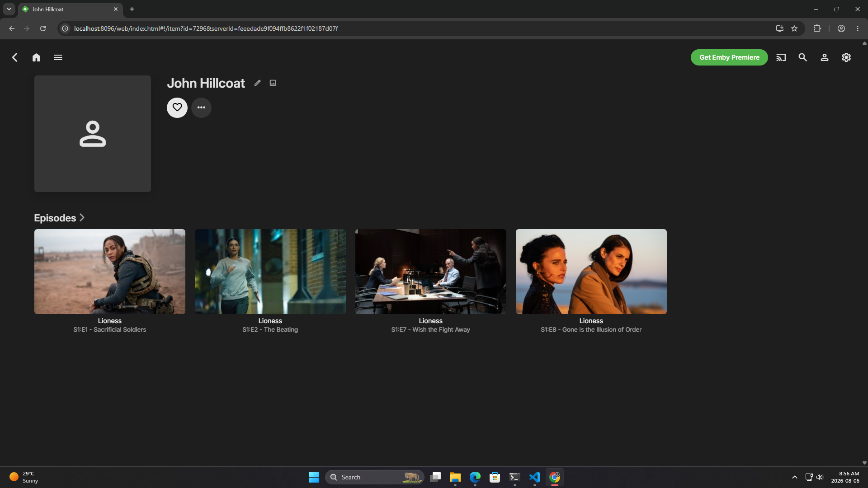Image resolution: width=868 pixels, height=488 pixels.
Task: Open the cast to device icon
Action: pos(781,57)
